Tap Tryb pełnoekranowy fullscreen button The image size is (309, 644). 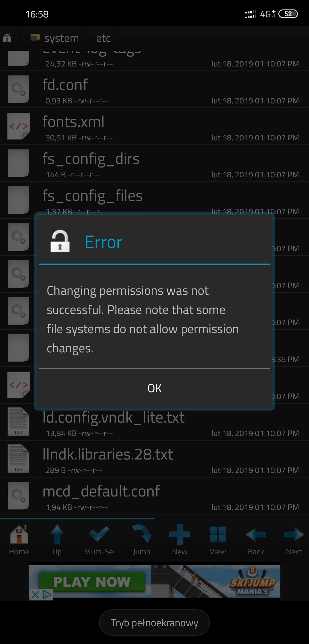tap(154, 623)
